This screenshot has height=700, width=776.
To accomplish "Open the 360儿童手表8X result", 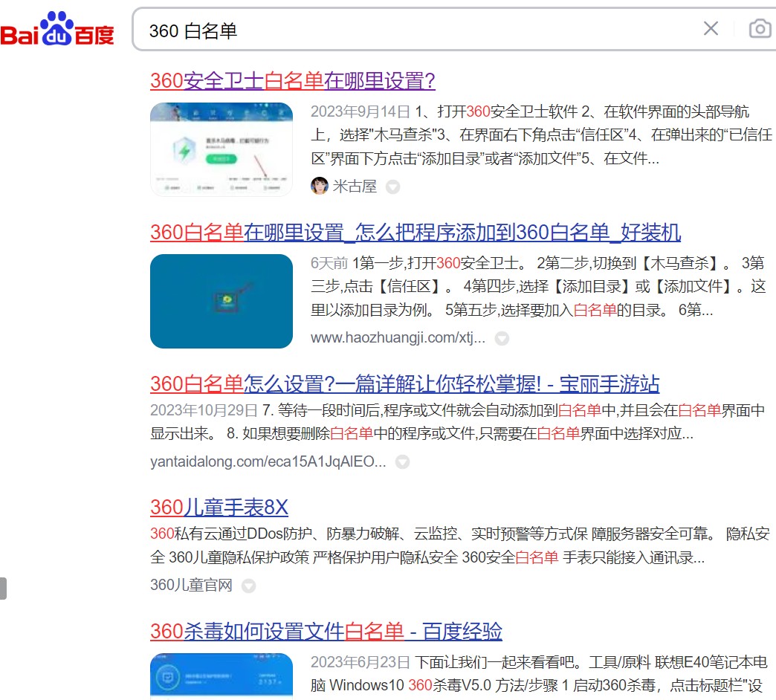I will pyautogui.click(x=219, y=507).
